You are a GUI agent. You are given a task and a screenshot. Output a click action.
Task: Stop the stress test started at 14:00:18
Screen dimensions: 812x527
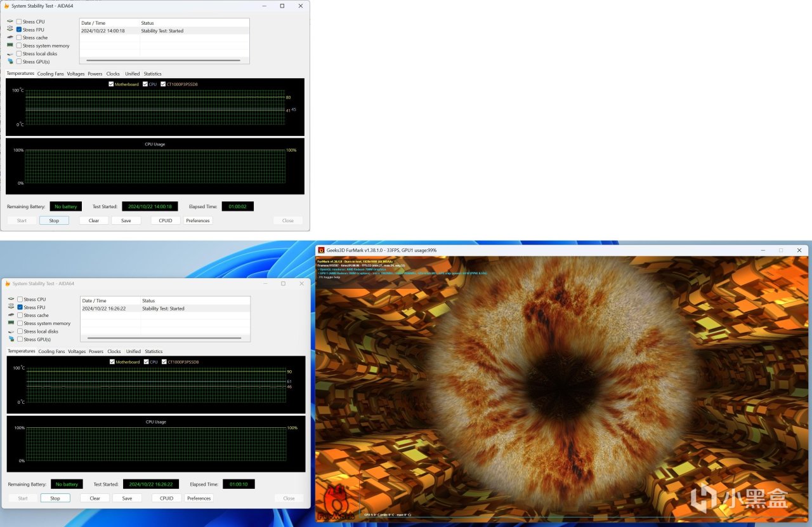click(54, 220)
